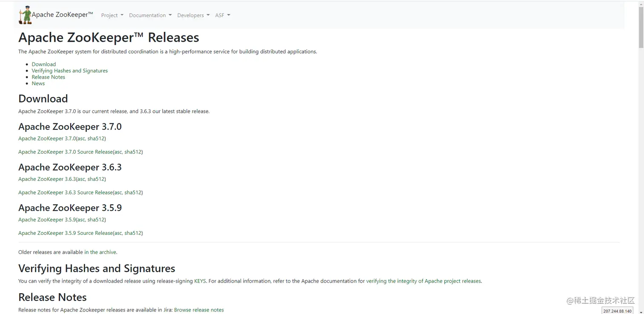Open asc signature for ZooKeeper 3.5.9 binary
Image resolution: width=644 pixels, height=314 pixels.
click(x=81, y=220)
